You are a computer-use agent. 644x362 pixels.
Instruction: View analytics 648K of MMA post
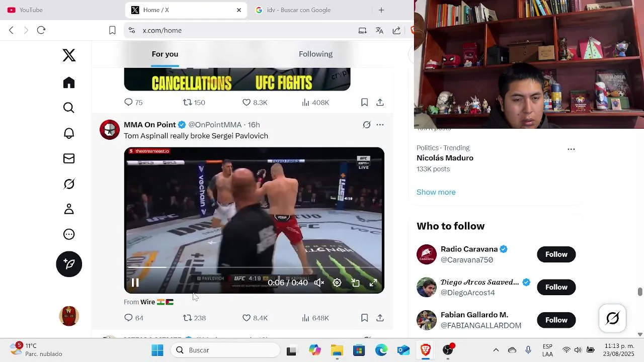pos(315,318)
